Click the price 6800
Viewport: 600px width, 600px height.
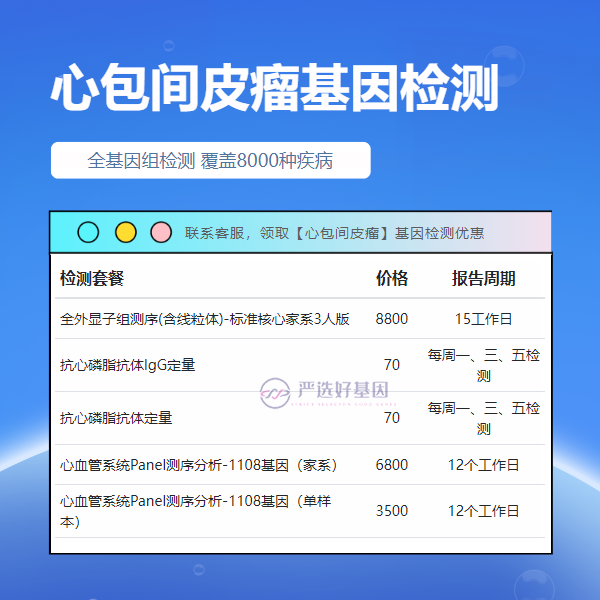point(392,465)
